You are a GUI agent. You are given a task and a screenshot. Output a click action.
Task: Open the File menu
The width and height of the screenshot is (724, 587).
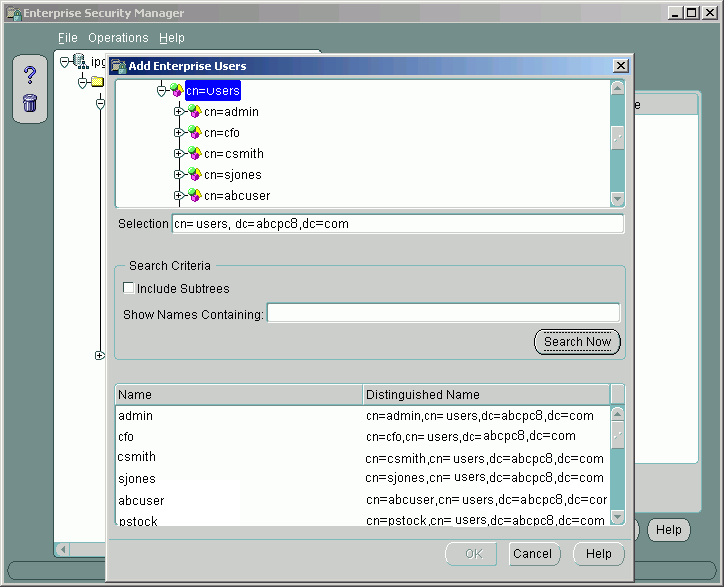[x=67, y=38]
